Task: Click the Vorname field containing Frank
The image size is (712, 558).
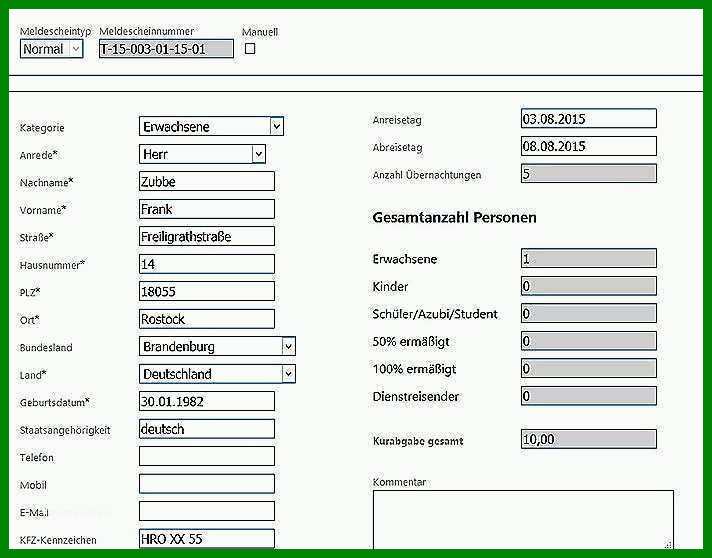Action: point(207,209)
